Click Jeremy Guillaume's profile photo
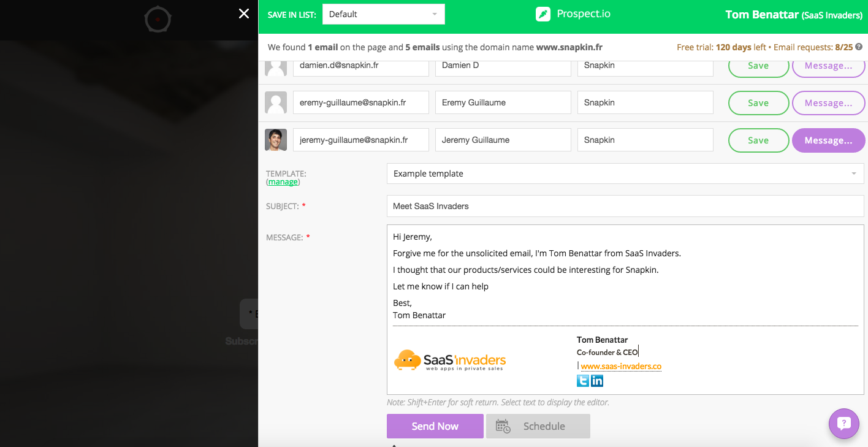 (276, 140)
